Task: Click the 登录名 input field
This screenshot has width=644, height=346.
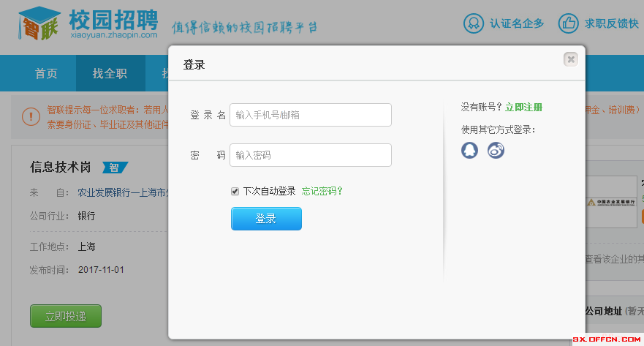Action: (x=310, y=115)
